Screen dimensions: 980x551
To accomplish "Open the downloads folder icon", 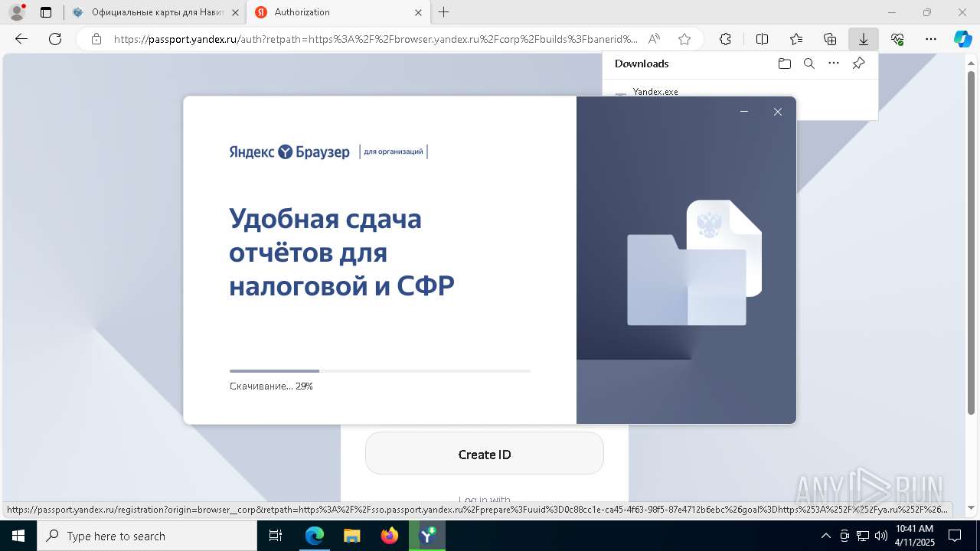I will point(784,64).
